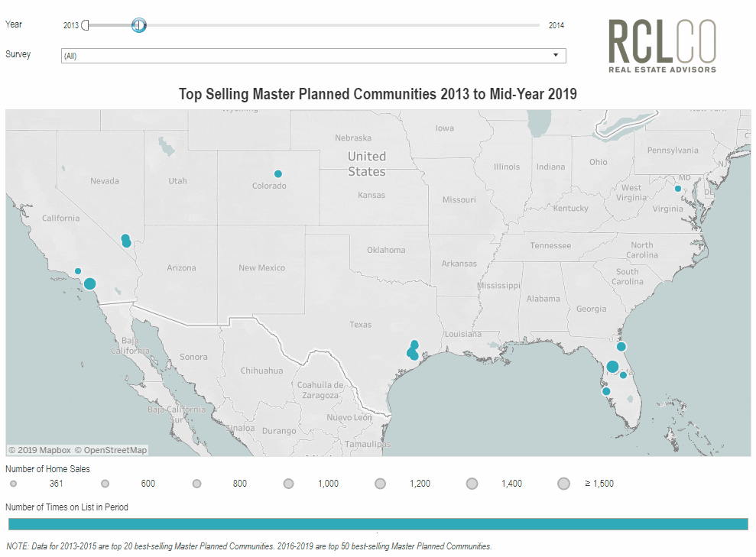This screenshot has width=756, height=557.
Task: Click the 'Pennsylvania' label on the map
Action: click(x=673, y=151)
